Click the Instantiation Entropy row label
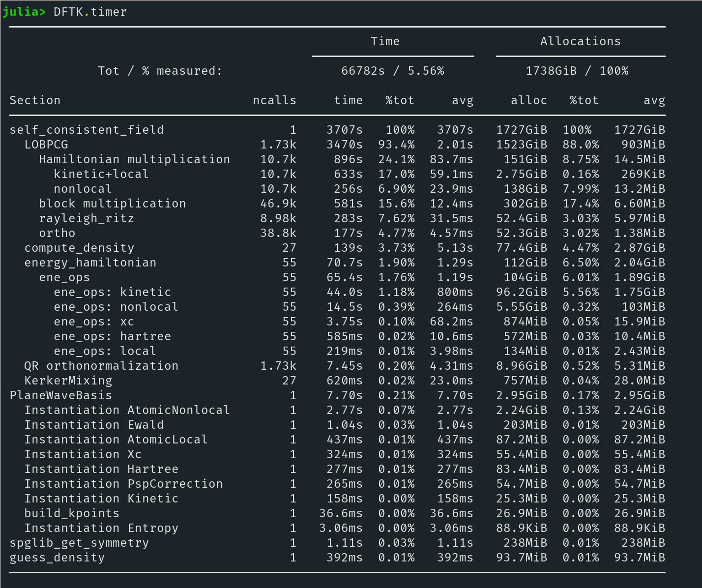Viewport: 702px width, 588px height. point(101,528)
